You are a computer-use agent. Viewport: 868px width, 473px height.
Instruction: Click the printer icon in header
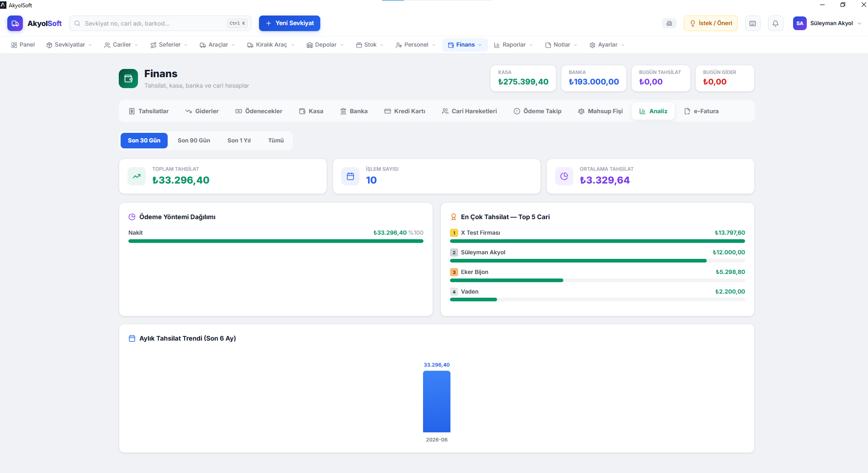(x=669, y=23)
